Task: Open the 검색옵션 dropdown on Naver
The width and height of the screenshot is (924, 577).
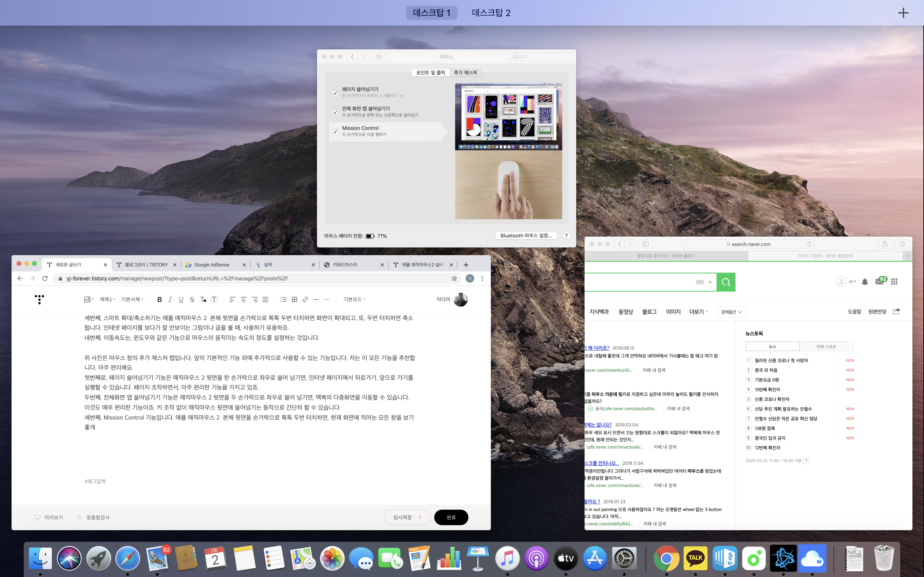Action: click(731, 312)
